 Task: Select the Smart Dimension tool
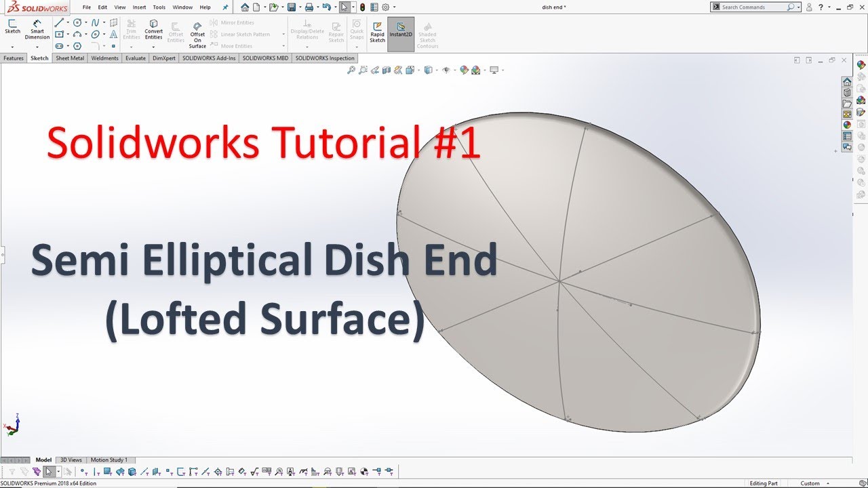[37, 29]
